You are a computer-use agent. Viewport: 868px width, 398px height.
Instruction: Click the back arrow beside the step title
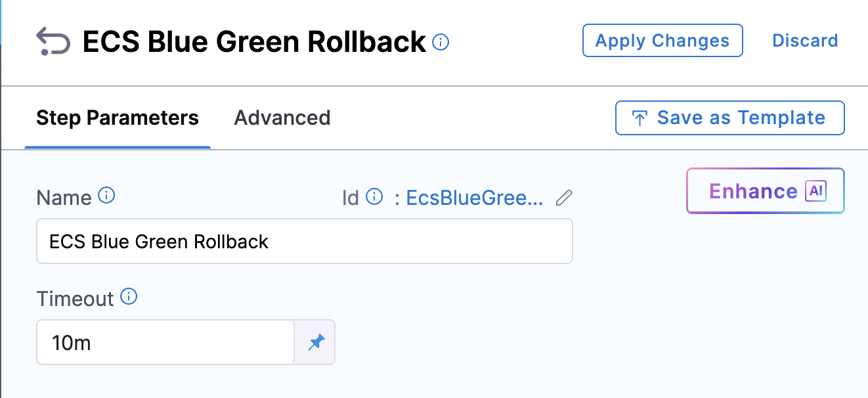pyautogui.click(x=53, y=42)
